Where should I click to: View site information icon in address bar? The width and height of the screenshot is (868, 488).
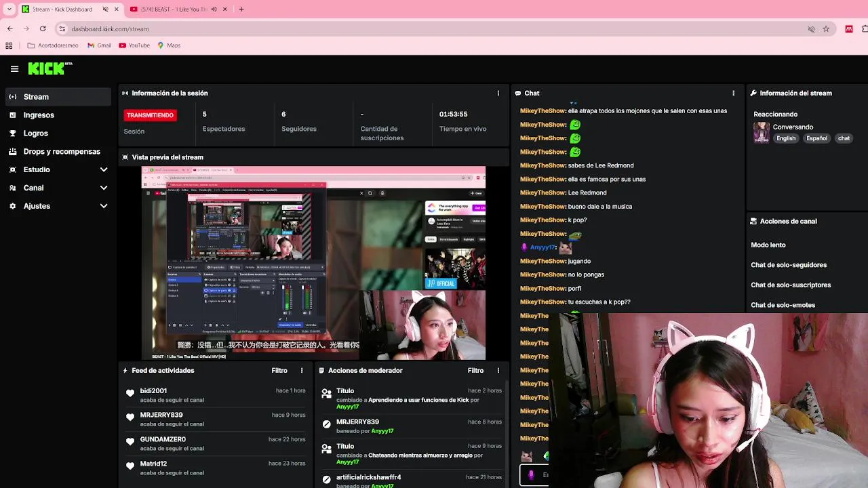(62, 28)
